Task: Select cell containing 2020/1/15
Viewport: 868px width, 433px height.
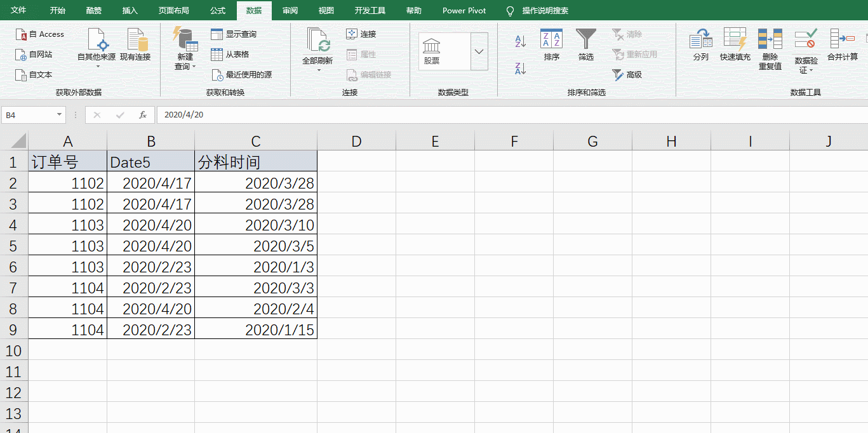Action: pos(256,330)
